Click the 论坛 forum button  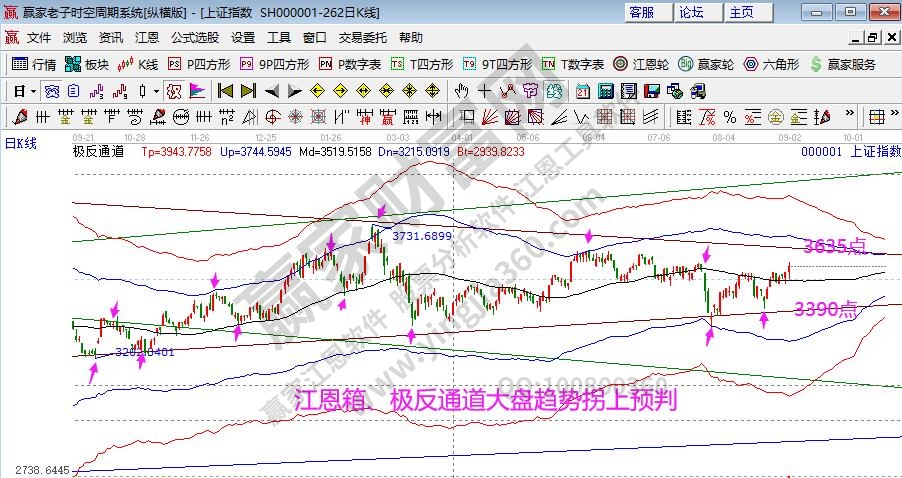pyautogui.click(x=691, y=12)
